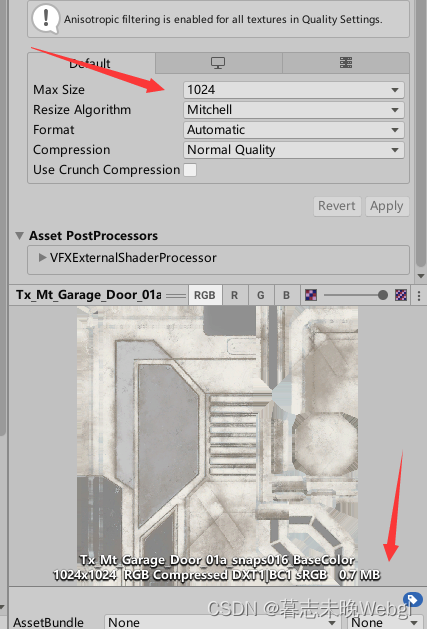The height and width of the screenshot is (629, 427).
Task: Click the blue asset label tag icon
Action: coord(413,600)
